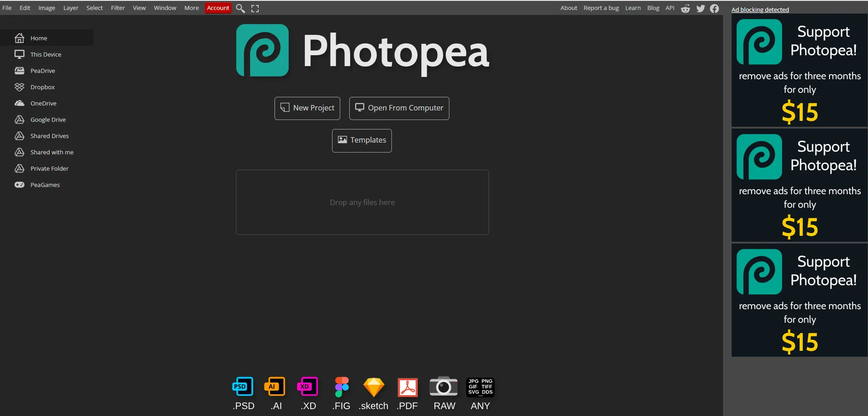Open the Blog link

pyautogui.click(x=653, y=8)
